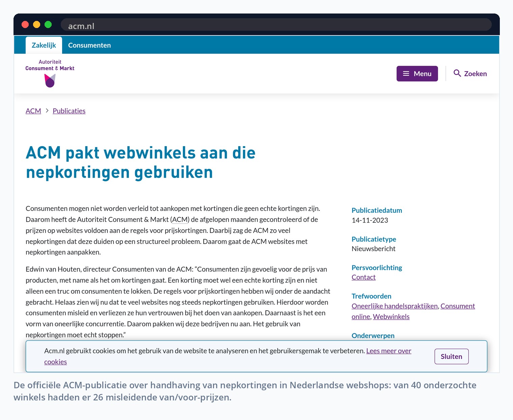Open the Webwinkels keyword link
This screenshot has width=513, height=420.
click(391, 317)
